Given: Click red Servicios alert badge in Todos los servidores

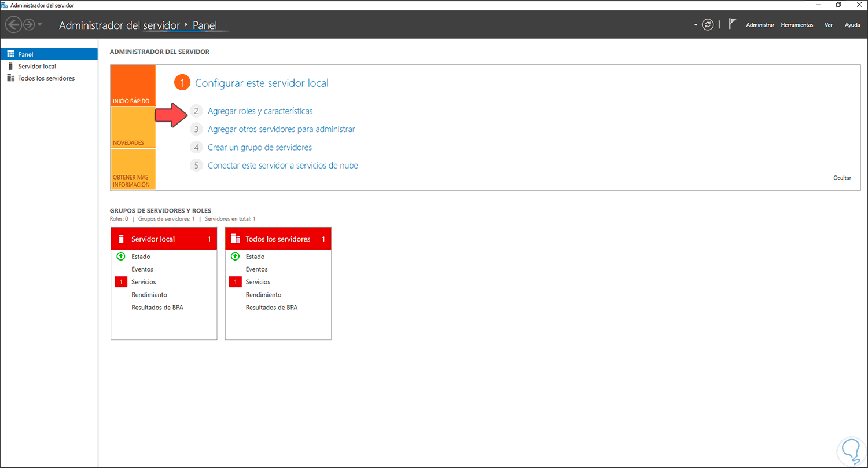Looking at the screenshot, I should pyautogui.click(x=236, y=282).
